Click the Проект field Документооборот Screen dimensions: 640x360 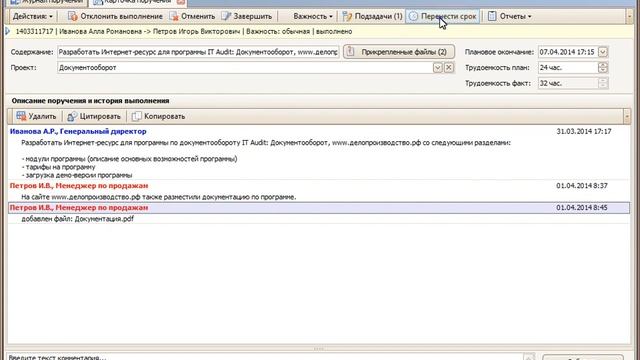(244, 68)
